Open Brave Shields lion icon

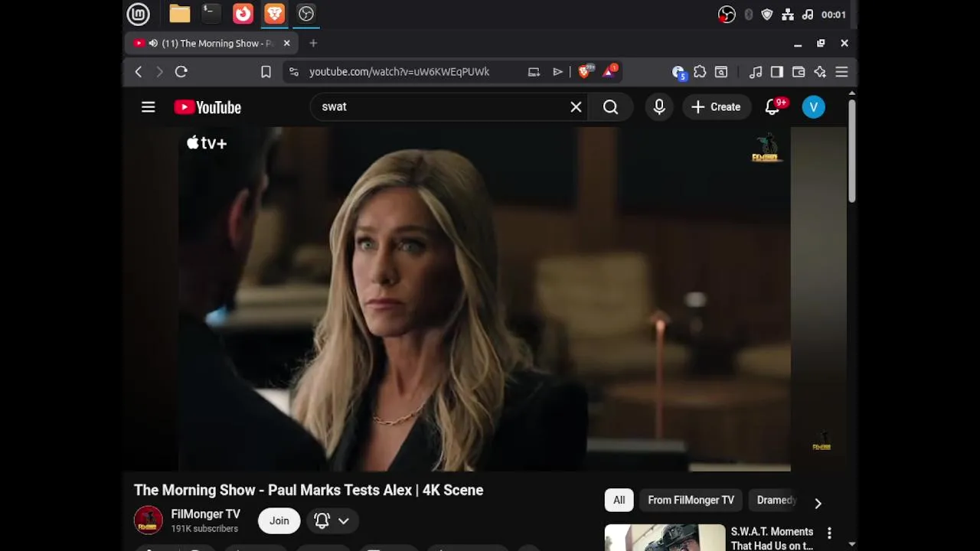pos(585,71)
